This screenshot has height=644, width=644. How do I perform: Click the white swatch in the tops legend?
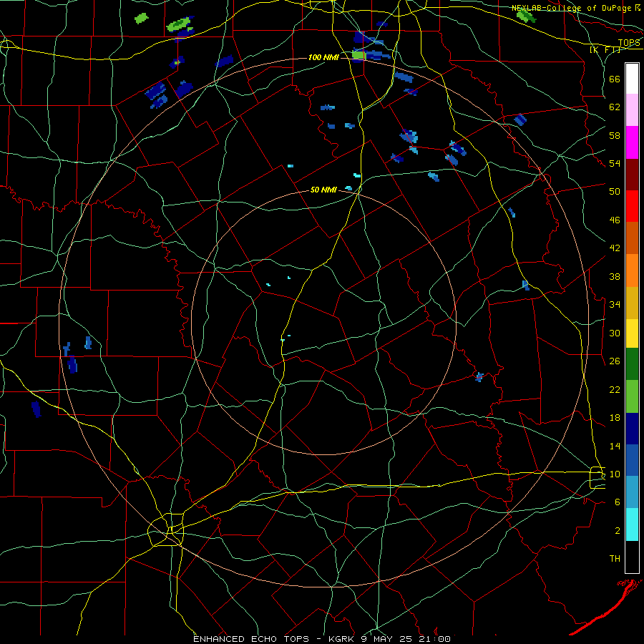click(x=632, y=79)
